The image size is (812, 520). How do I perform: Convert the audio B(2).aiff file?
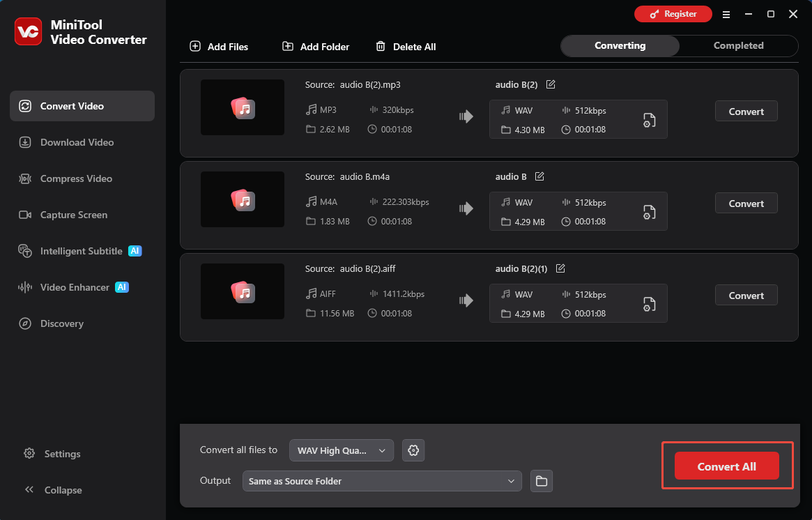746,296
